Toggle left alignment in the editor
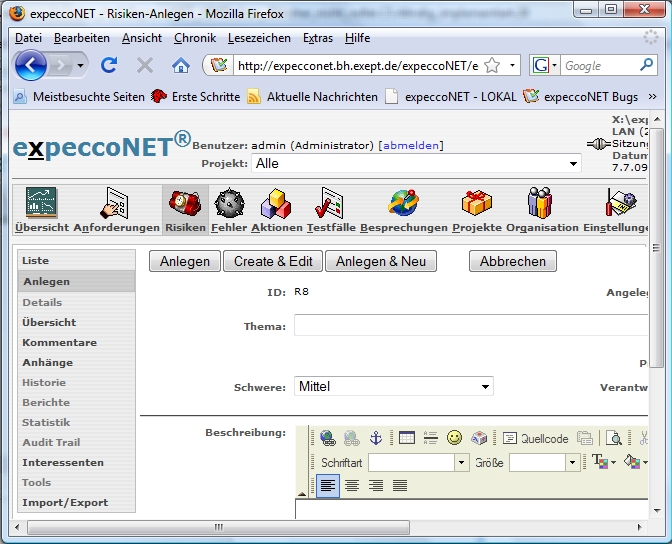Image resolution: width=672 pixels, height=544 pixels. click(x=328, y=486)
